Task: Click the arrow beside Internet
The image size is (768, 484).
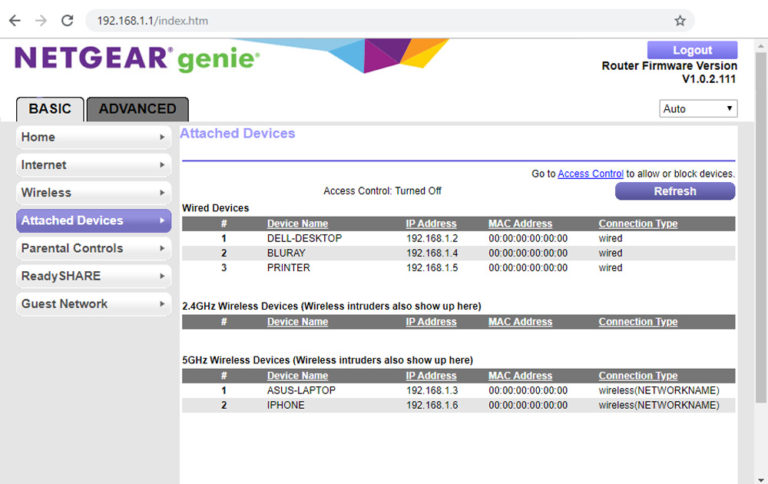Action: tap(162, 165)
